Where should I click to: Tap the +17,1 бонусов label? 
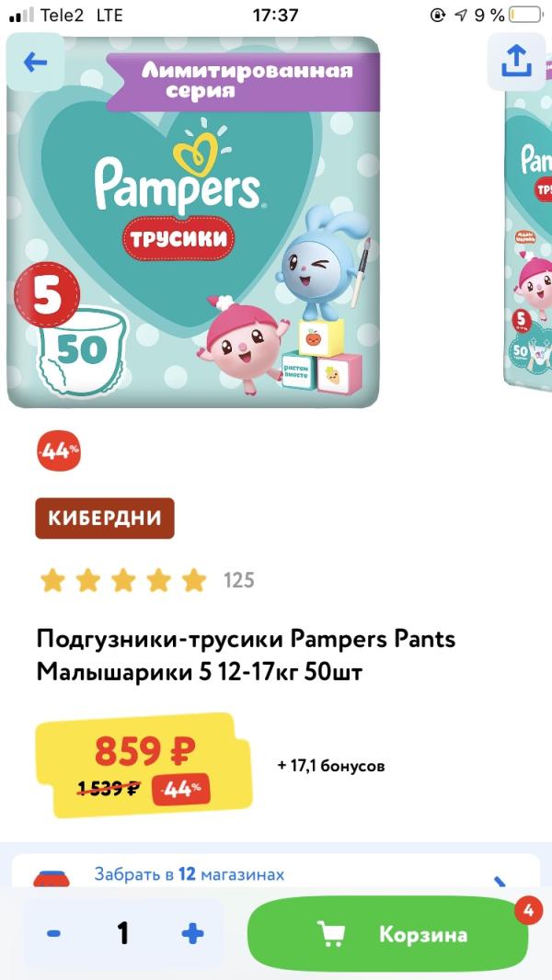coord(331,766)
